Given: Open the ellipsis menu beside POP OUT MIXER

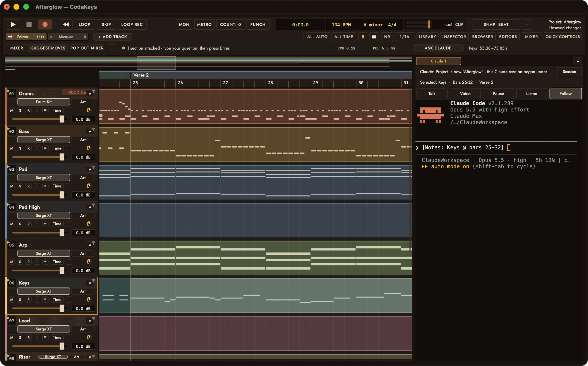Looking at the screenshot, I should pyautogui.click(x=112, y=48).
